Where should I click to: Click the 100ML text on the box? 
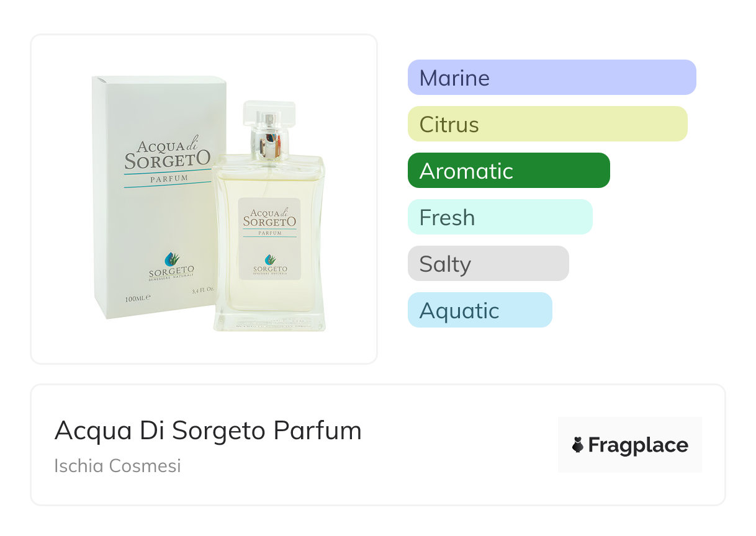pos(137,298)
